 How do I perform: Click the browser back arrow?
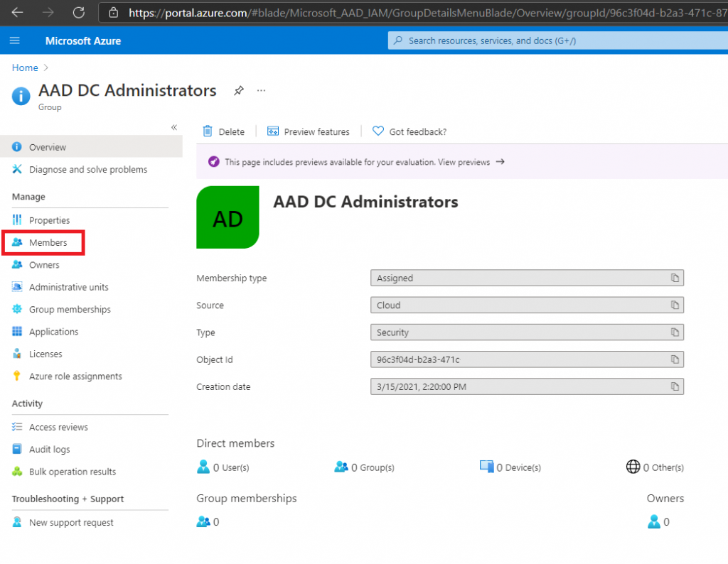click(17, 13)
